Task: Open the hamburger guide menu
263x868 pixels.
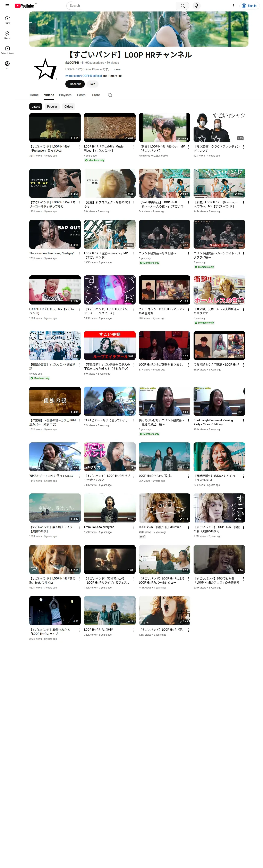Action: (x=7, y=6)
